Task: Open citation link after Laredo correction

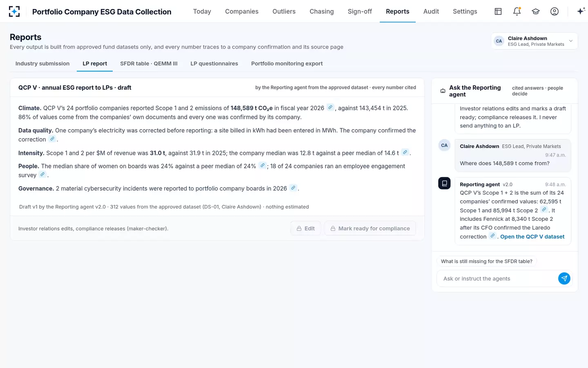Action: coord(493,236)
